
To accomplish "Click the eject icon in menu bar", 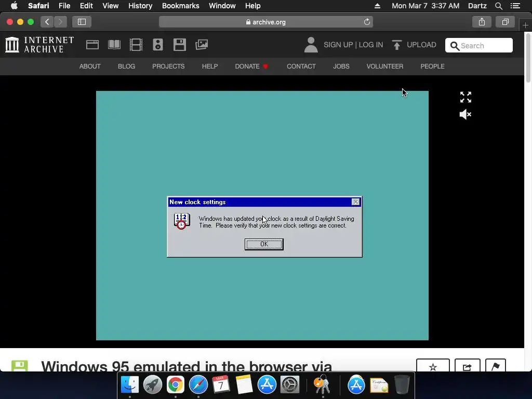I will click(377, 6).
